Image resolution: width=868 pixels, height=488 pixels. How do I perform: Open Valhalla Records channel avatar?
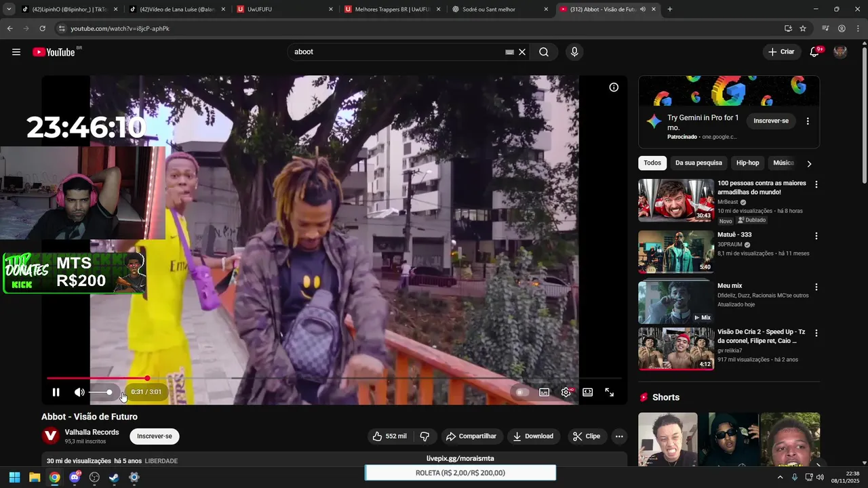51,436
